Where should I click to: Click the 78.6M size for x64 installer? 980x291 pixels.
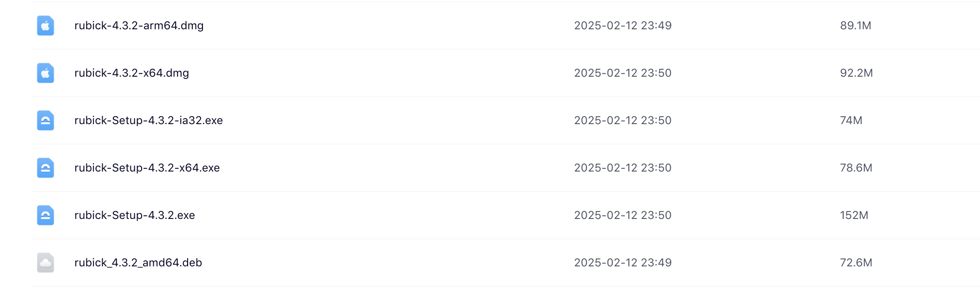coord(856,168)
